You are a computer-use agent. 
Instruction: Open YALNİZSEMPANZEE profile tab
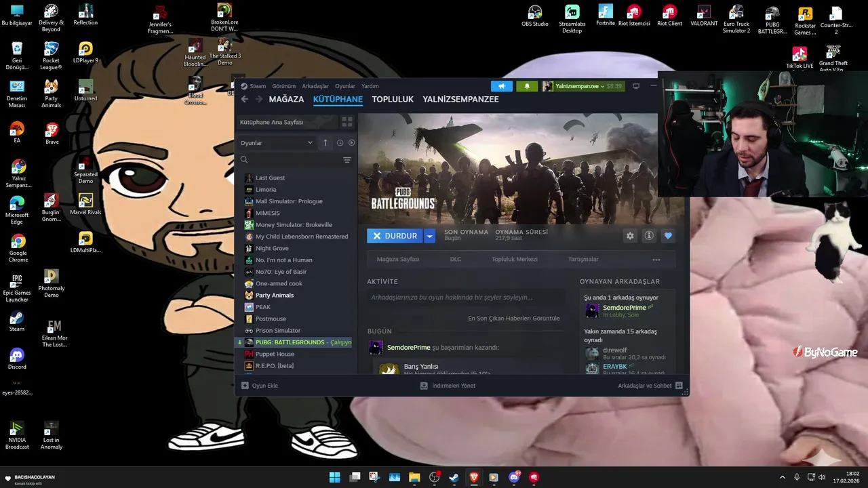point(460,99)
